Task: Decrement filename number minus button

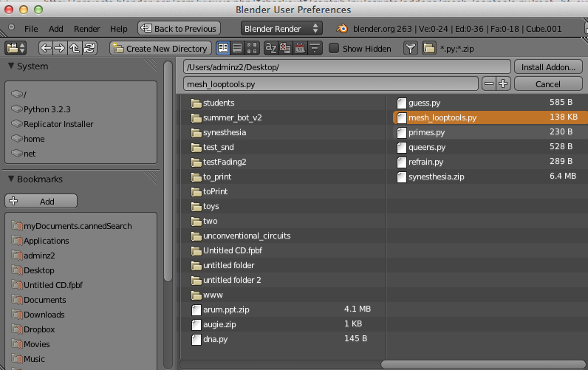Action: coord(489,83)
